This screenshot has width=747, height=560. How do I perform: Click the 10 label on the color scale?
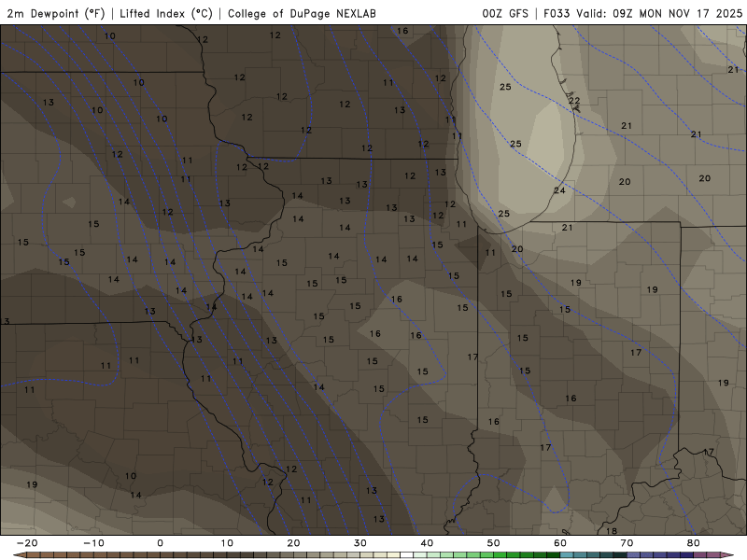tap(227, 543)
